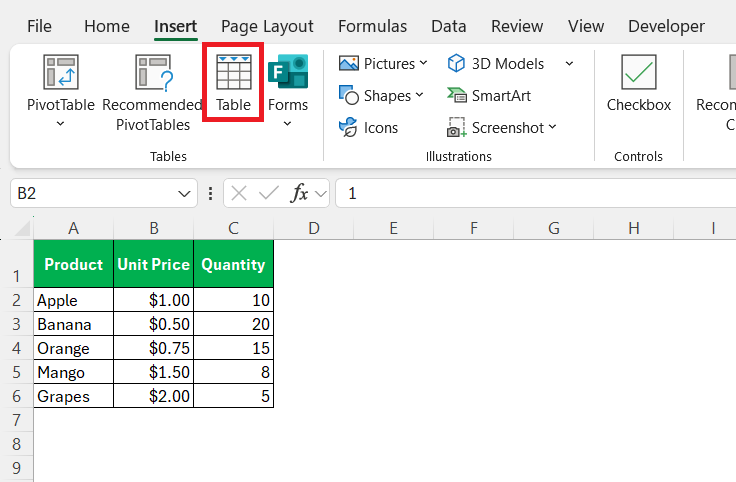
Task: Open the Developer tab
Action: click(x=666, y=26)
